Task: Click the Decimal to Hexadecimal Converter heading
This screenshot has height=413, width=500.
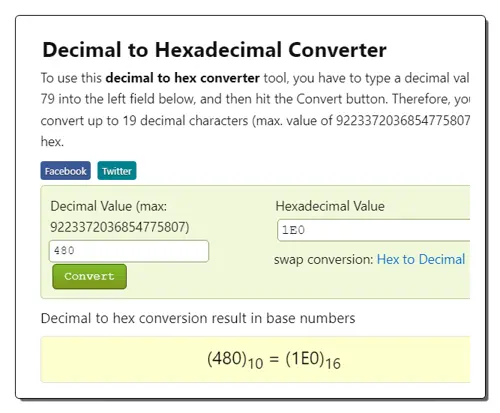Action: 214,50
